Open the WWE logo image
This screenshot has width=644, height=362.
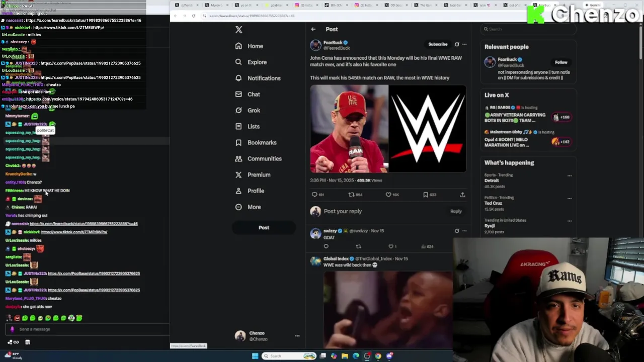428,129
